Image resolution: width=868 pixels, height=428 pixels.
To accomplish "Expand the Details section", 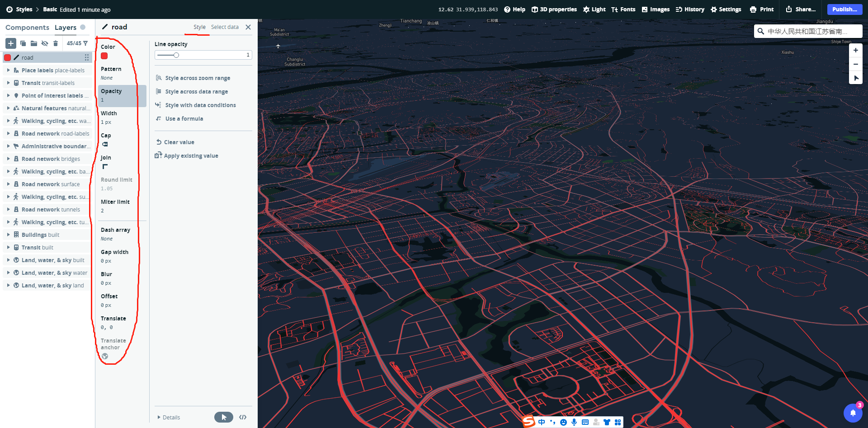I will pyautogui.click(x=168, y=417).
